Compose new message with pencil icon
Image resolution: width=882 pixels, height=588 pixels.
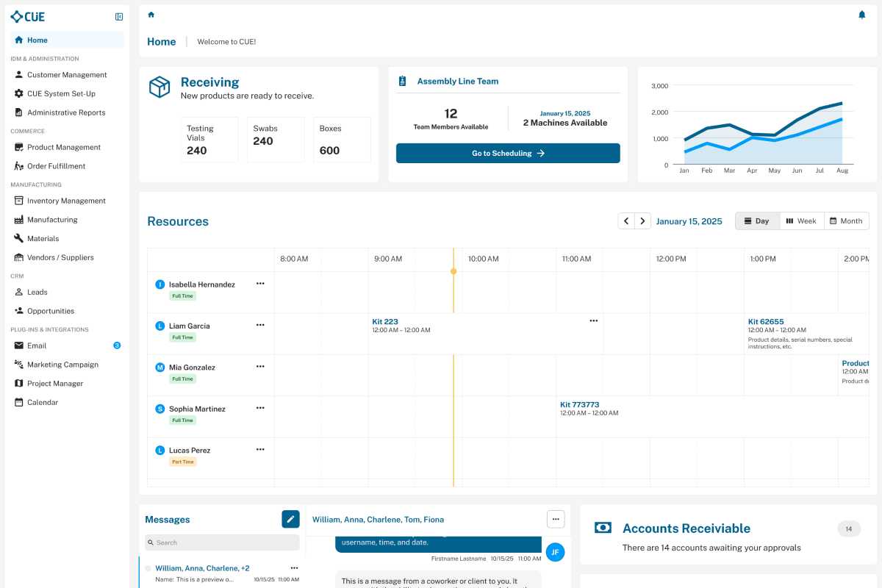point(290,519)
